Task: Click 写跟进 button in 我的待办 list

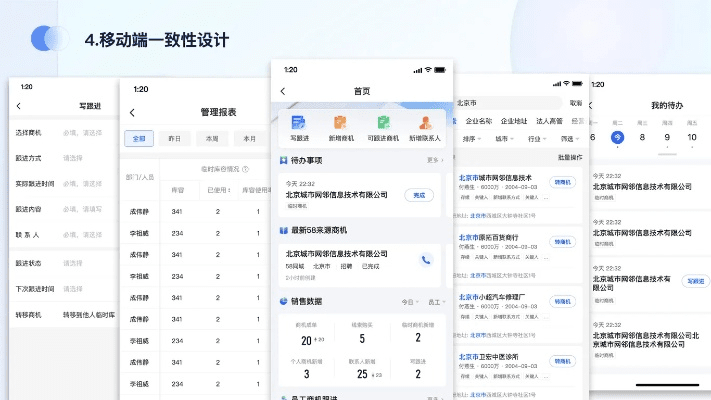Action: point(696,281)
